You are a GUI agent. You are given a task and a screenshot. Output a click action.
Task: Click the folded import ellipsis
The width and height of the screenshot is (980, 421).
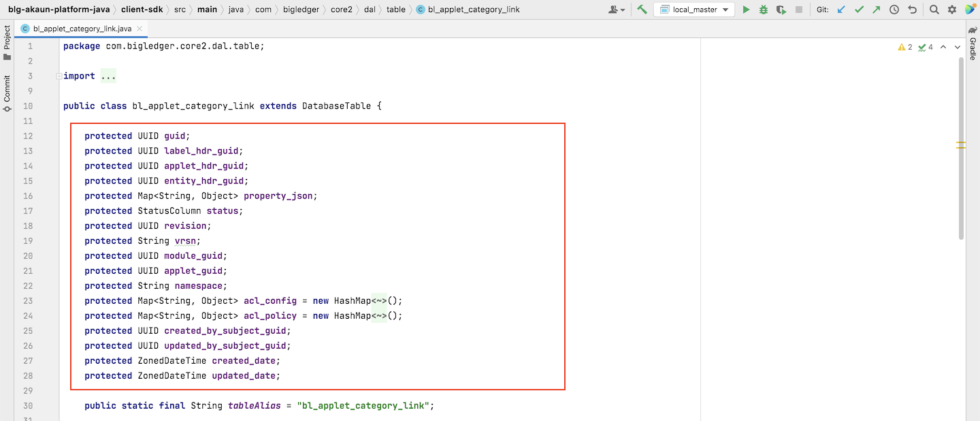pos(108,76)
